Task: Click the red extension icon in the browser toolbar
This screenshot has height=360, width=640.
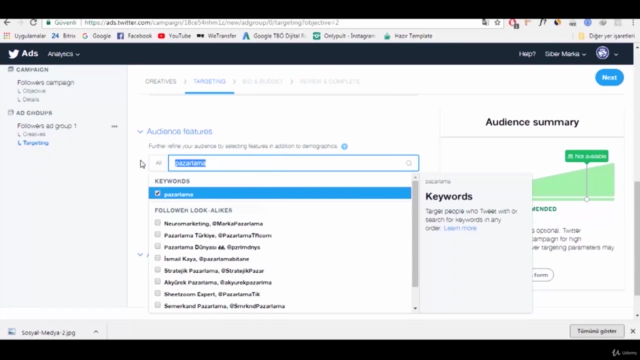Action: click(513, 23)
